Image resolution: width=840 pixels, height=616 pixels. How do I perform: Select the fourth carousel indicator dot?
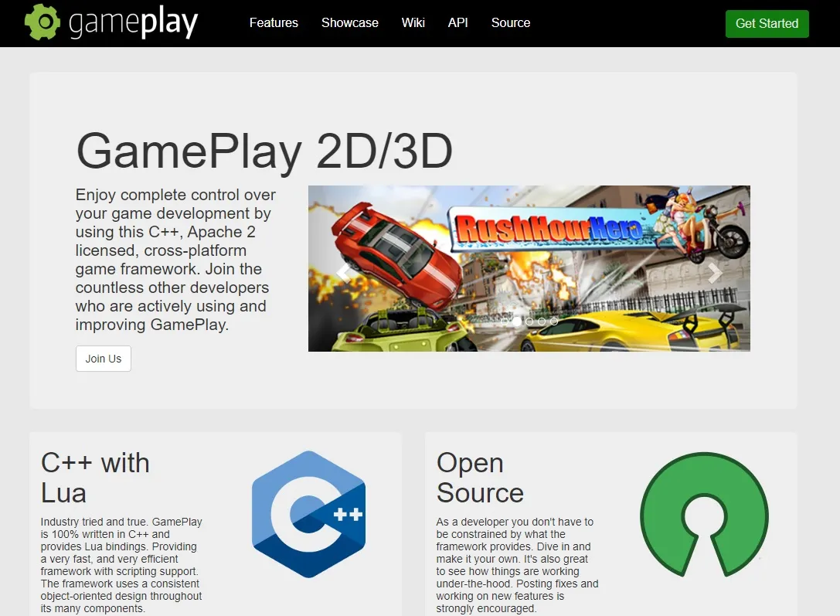click(x=542, y=322)
